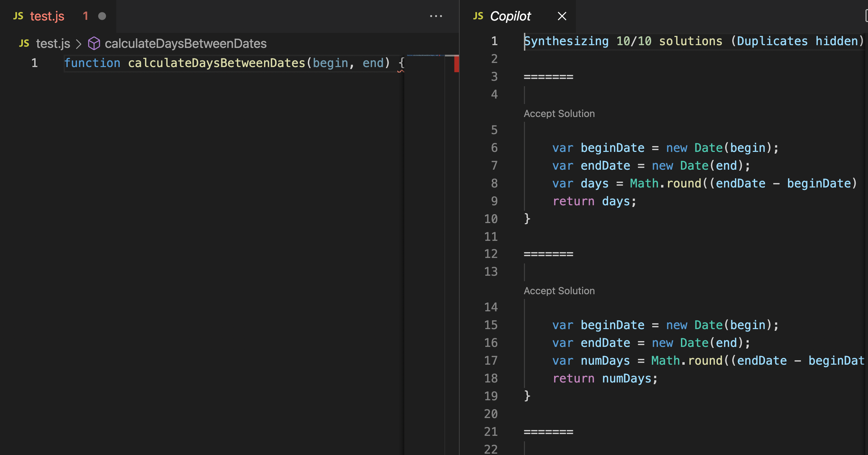Accept the second solution returning numDays
868x455 pixels.
pyautogui.click(x=559, y=291)
